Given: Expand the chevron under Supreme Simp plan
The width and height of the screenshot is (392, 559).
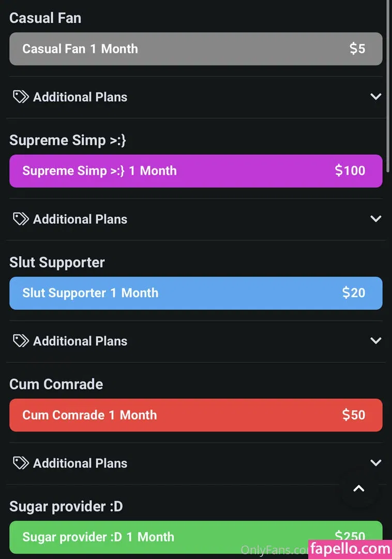Looking at the screenshot, I should pos(376,219).
